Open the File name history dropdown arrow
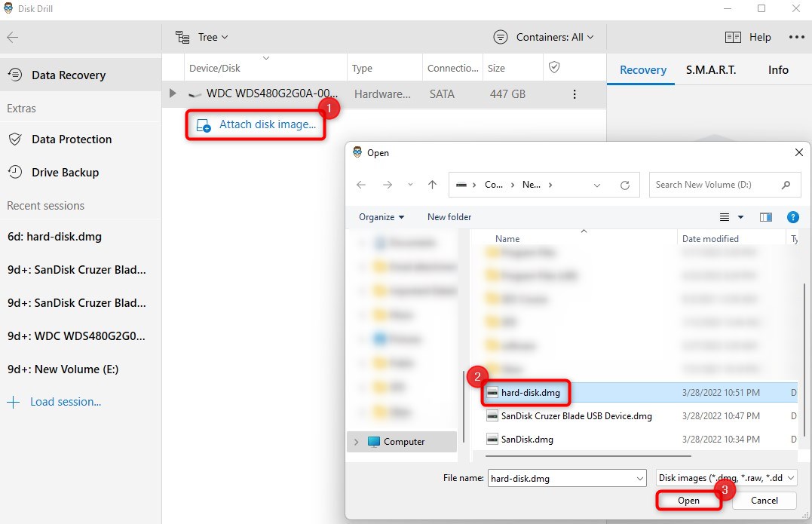 (640, 479)
